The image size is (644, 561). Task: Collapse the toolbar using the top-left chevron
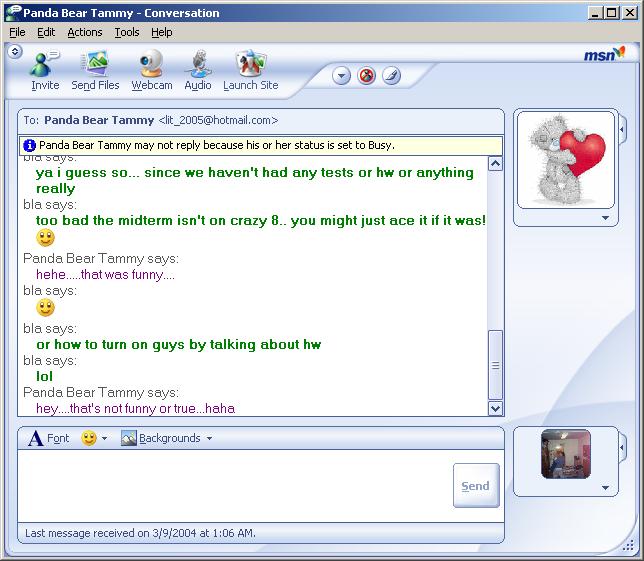(14, 51)
